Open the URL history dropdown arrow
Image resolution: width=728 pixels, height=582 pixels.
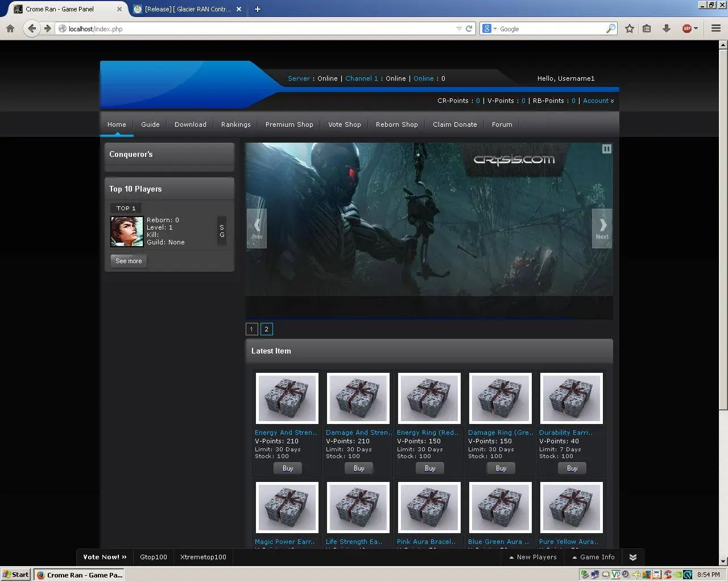tap(459, 28)
